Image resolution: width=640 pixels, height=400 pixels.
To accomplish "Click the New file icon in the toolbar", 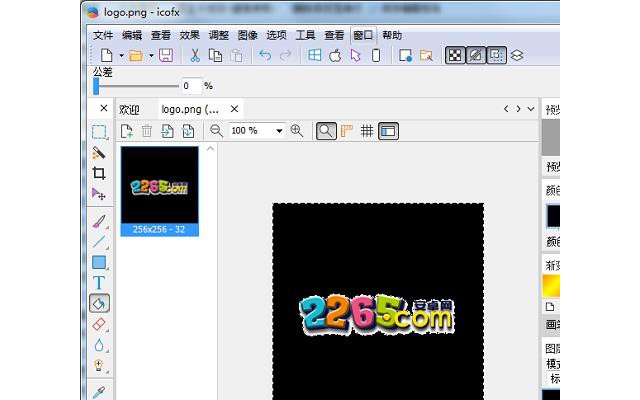I will 107,55.
